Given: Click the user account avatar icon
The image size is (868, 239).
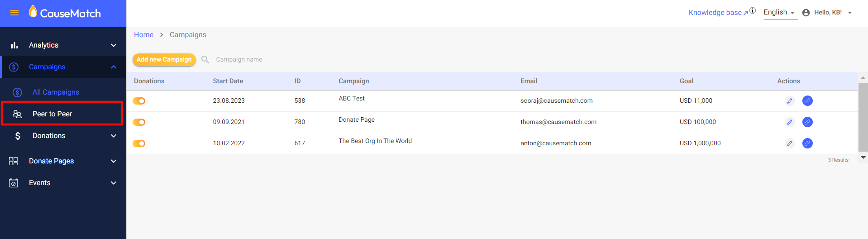Looking at the screenshot, I should pyautogui.click(x=806, y=13).
